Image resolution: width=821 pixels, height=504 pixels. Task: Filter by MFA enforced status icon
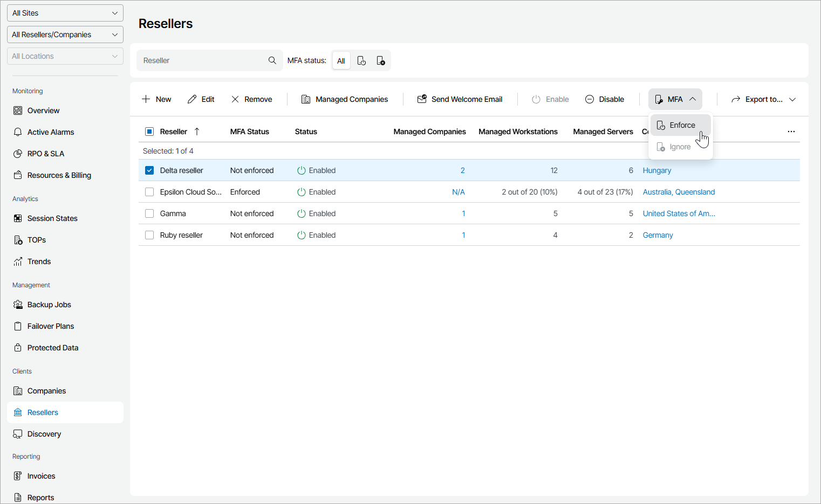tap(361, 61)
